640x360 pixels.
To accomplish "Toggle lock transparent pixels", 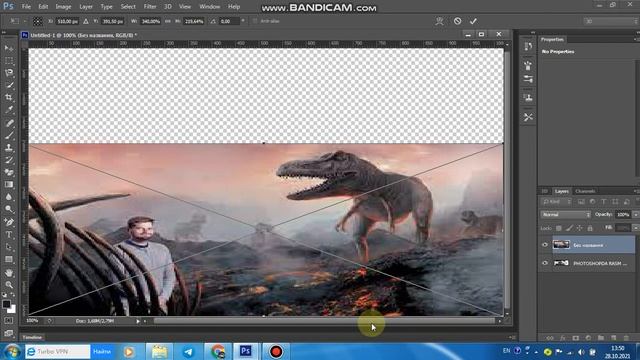I will pyautogui.click(x=559, y=228).
